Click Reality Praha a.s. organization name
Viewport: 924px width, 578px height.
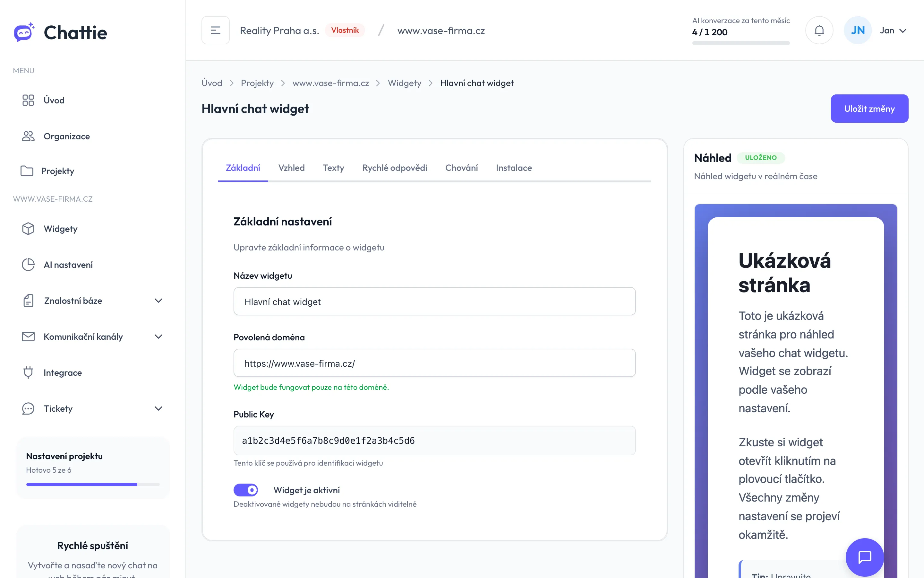click(x=279, y=31)
